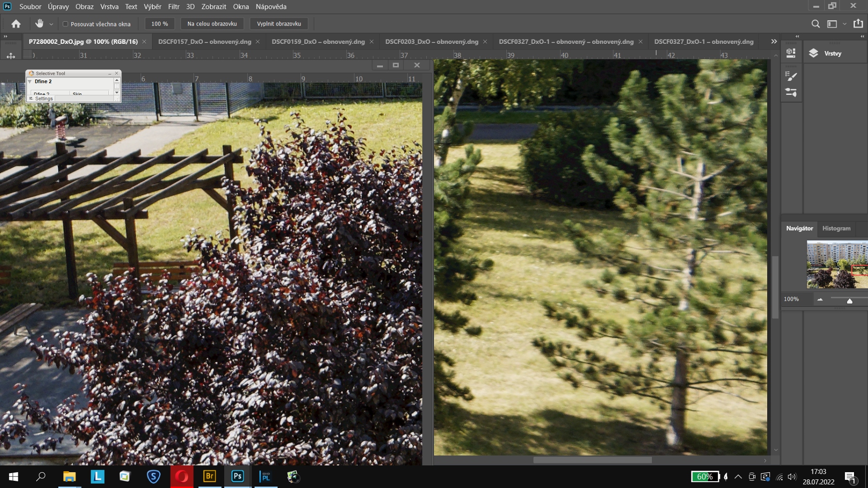Select the Hand tool icon
Viewport: 868px width, 488px height.
click(x=39, y=24)
